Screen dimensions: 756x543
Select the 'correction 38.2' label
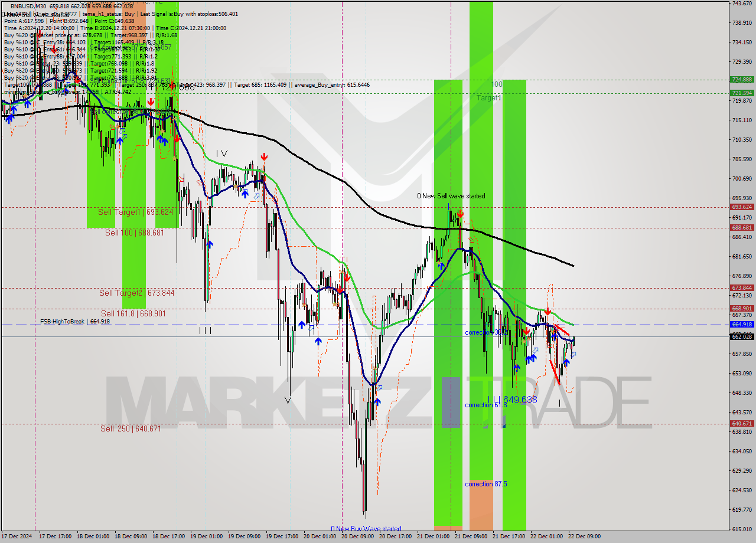coord(486,333)
